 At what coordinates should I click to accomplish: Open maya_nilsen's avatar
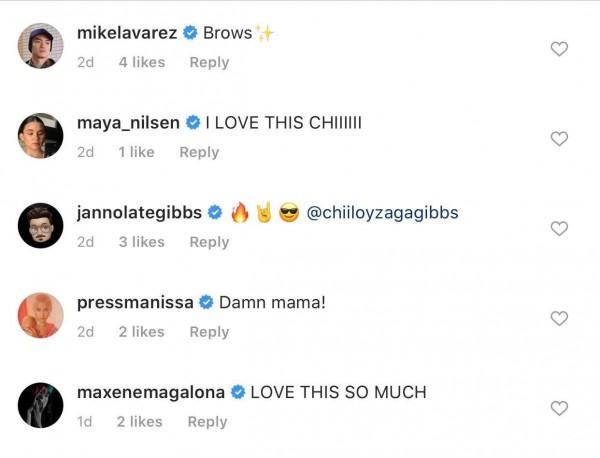tap(41, 136)
